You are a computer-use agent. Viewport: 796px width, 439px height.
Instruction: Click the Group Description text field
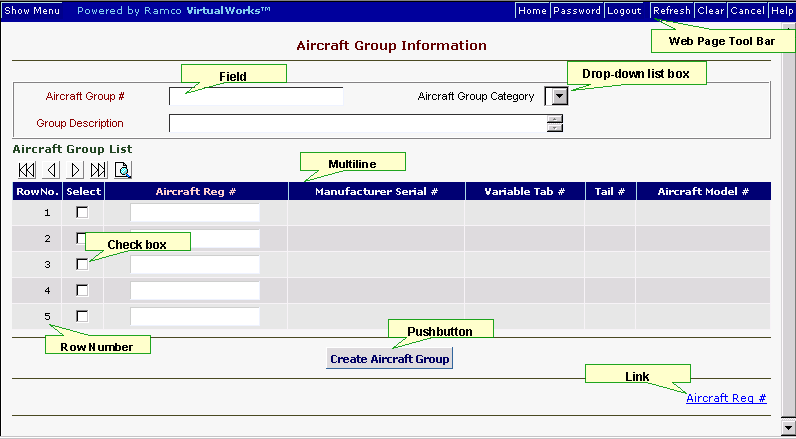tap(358, 123)
